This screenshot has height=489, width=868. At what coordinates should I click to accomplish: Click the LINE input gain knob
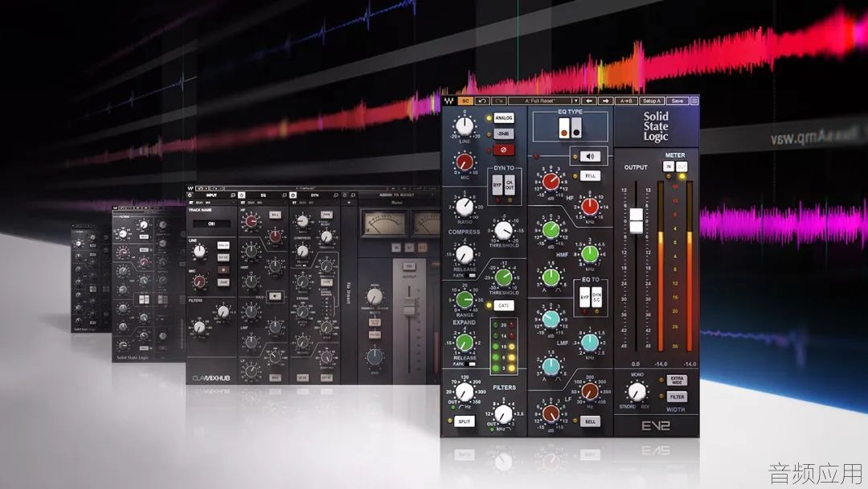tap(465, 127)
